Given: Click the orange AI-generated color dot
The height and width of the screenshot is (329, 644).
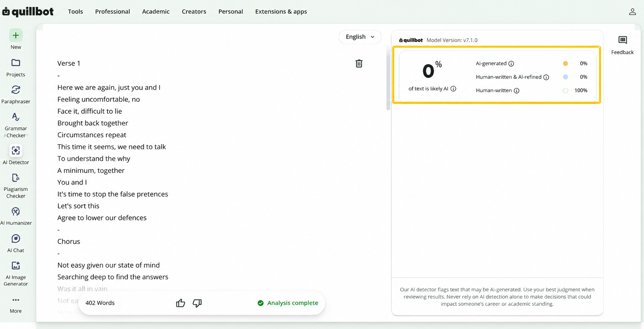Looking at the screenshot, I should tap(566, 64).
